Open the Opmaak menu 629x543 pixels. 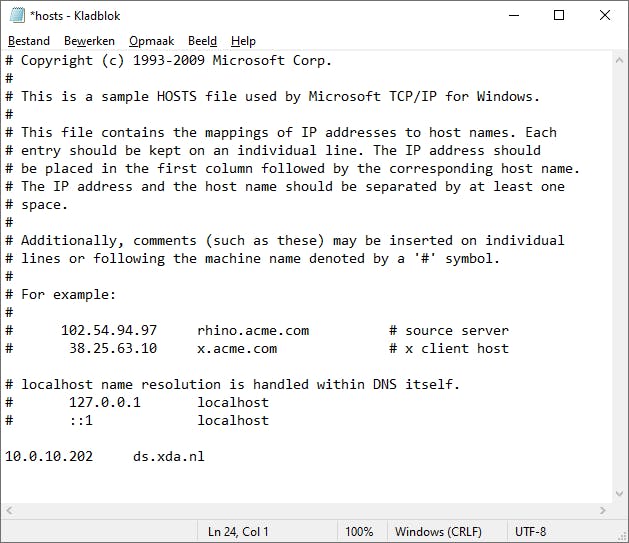151,41
